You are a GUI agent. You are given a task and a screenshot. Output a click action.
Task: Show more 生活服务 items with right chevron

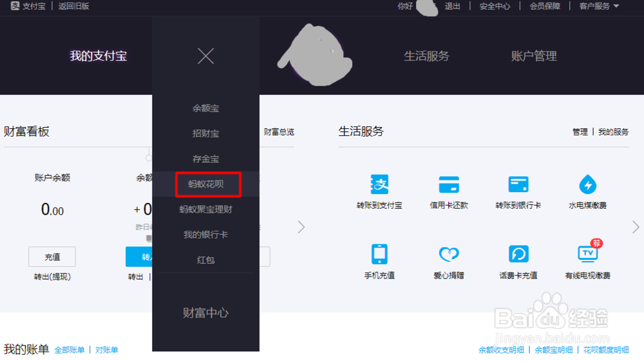[x=636, y=227]
